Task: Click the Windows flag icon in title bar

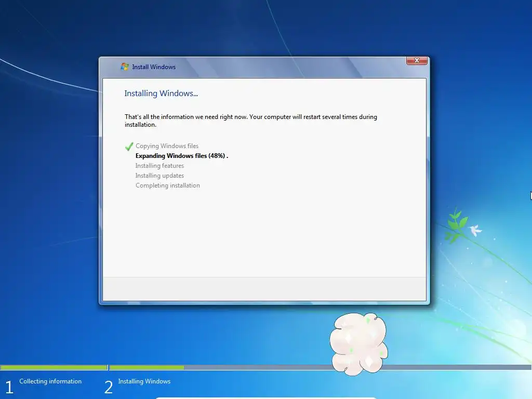Action: [125, 66]
